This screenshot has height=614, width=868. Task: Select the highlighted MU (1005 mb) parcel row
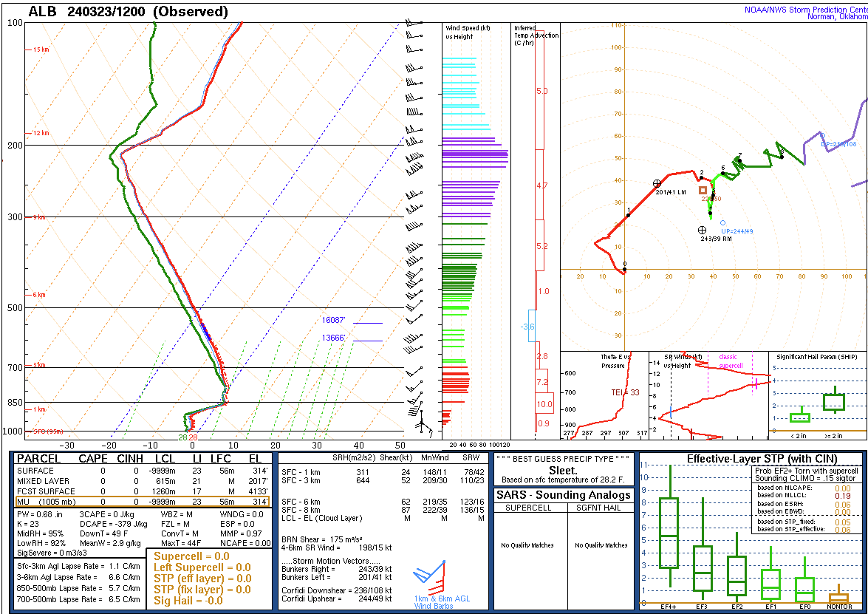(x=143, y=502)
